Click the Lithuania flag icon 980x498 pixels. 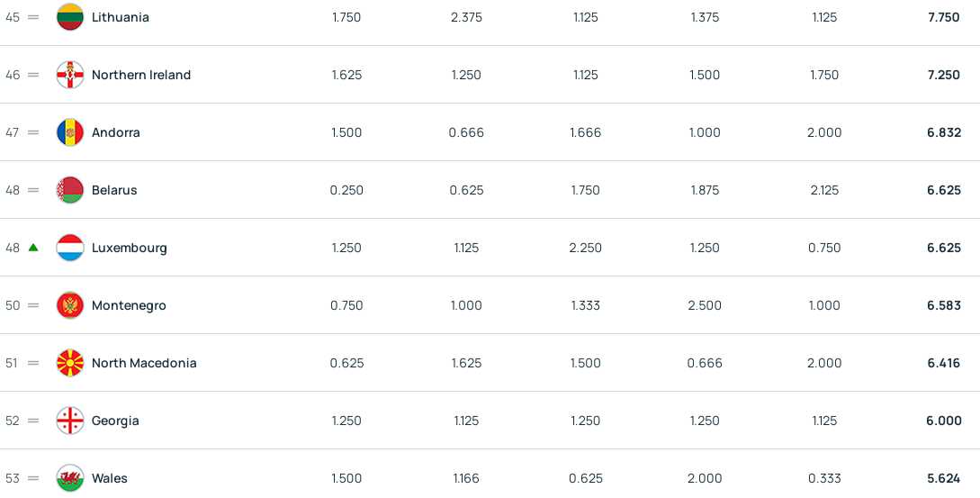[x=70, y=17]
